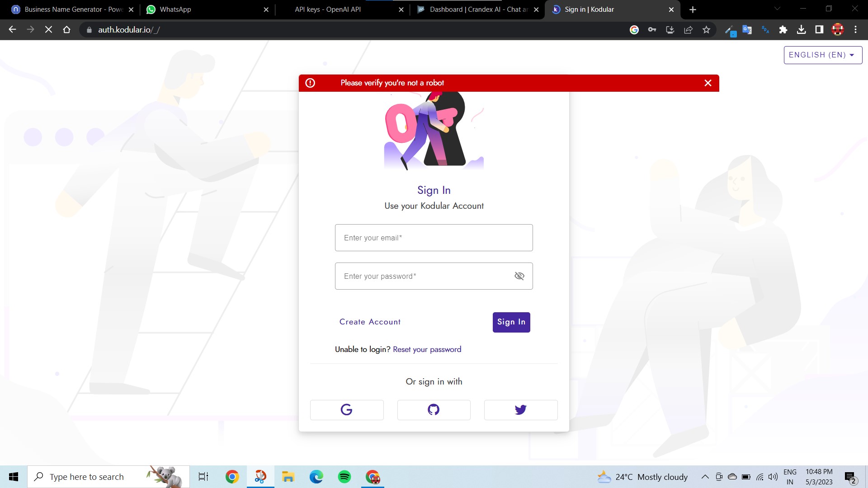Viewport: 868px width, 488px height.
Task: Open the Google Translate extension
Action: coord(747,30)
